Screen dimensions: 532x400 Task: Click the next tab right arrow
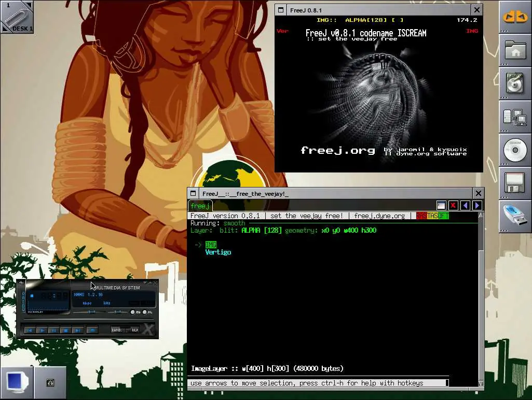(x=477, y=205)
